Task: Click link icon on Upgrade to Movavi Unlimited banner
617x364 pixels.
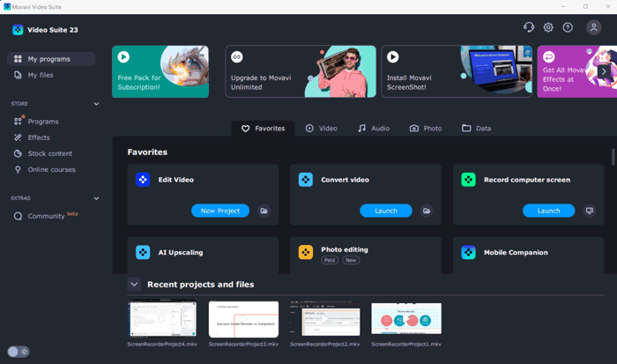Action: tap(237, 56)
